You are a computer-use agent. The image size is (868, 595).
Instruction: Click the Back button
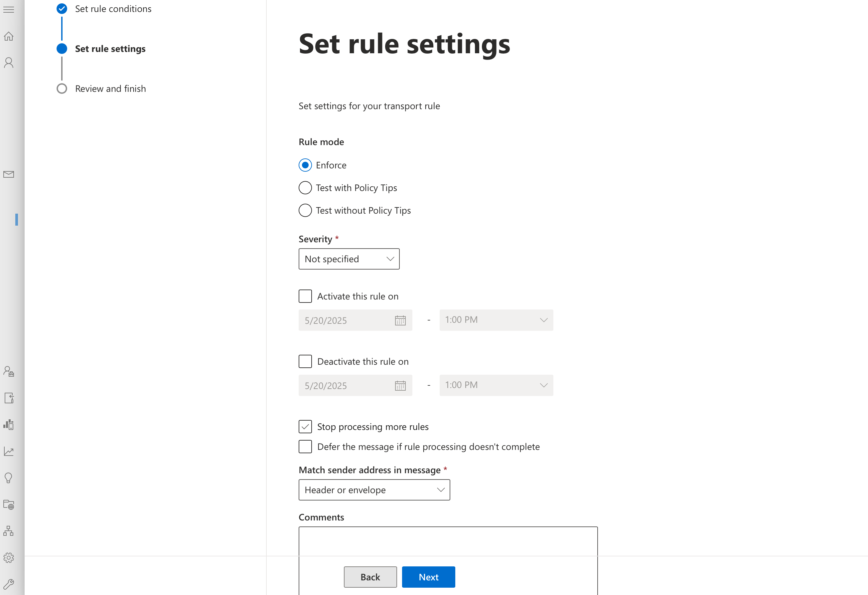click(370, 577)
